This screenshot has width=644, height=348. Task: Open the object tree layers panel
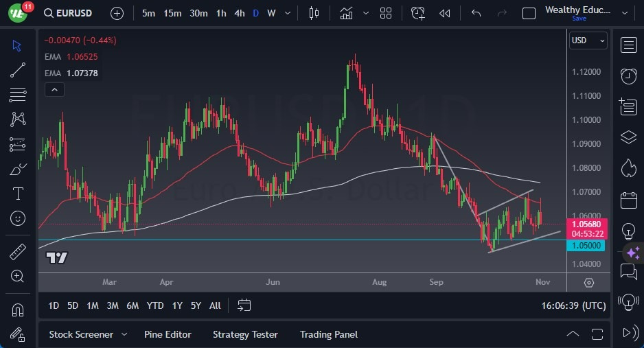pyautogui.click(x=628, y=137)
